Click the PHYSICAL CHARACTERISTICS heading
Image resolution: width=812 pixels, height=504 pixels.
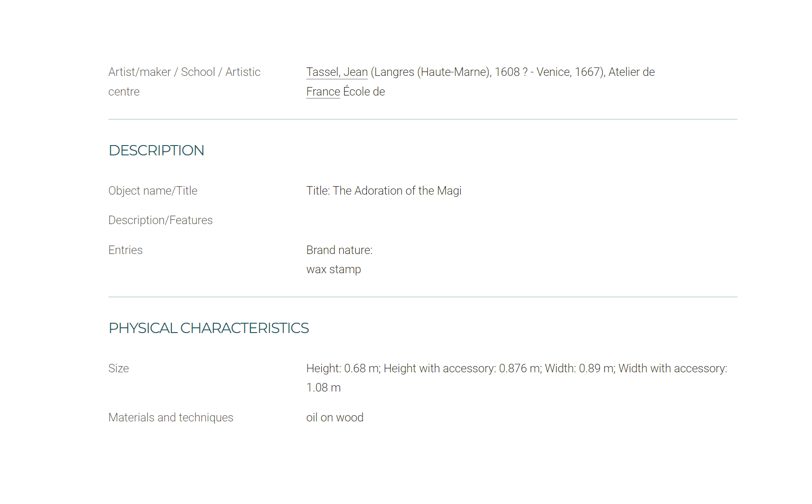[x=208, y=328]
